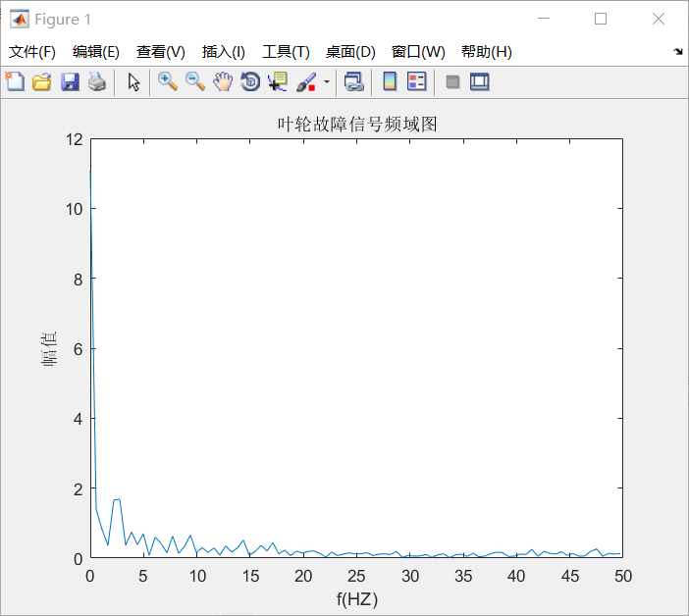Print the figure using the printer icon
The width and height of the screenshot is (689, 616).
tap(97, 81)
